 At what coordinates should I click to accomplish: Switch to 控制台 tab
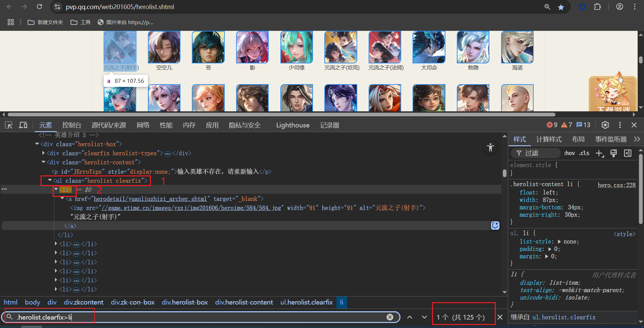click(72, 125)
